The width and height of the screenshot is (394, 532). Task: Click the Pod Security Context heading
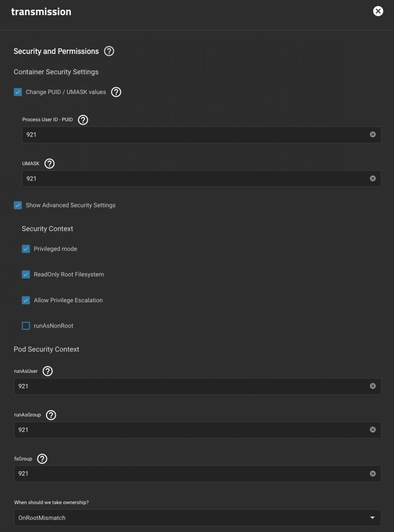coord(47,349)
